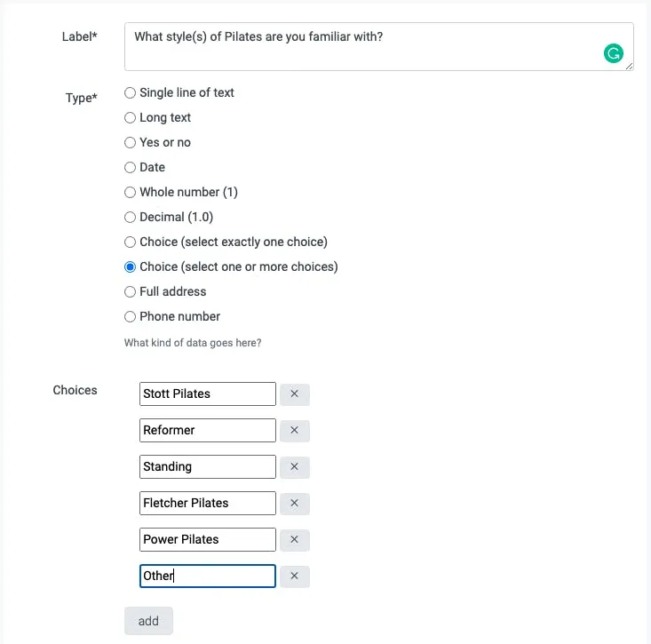Click the Grammarly icon in Label field
Image resolution: width=651 pixels, height=644 pixels.
pyautogui.click(x=613, y=53)
